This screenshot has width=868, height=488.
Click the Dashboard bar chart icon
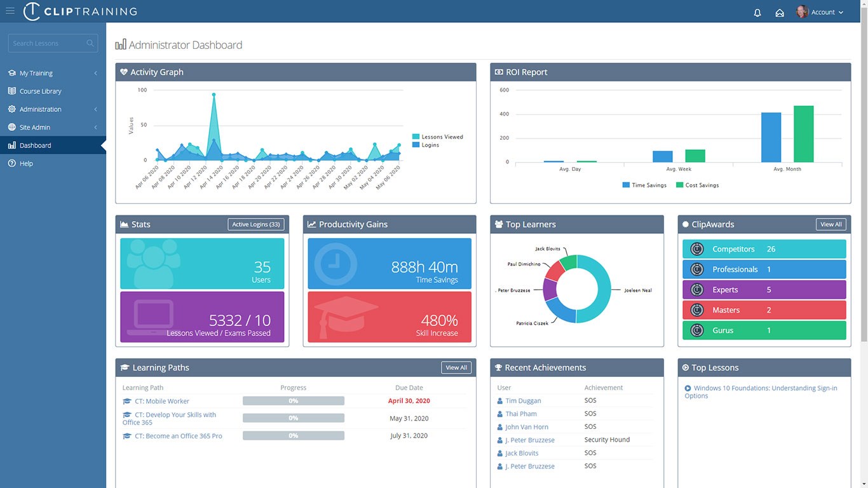pyautogui.click(x=12, y=146)
